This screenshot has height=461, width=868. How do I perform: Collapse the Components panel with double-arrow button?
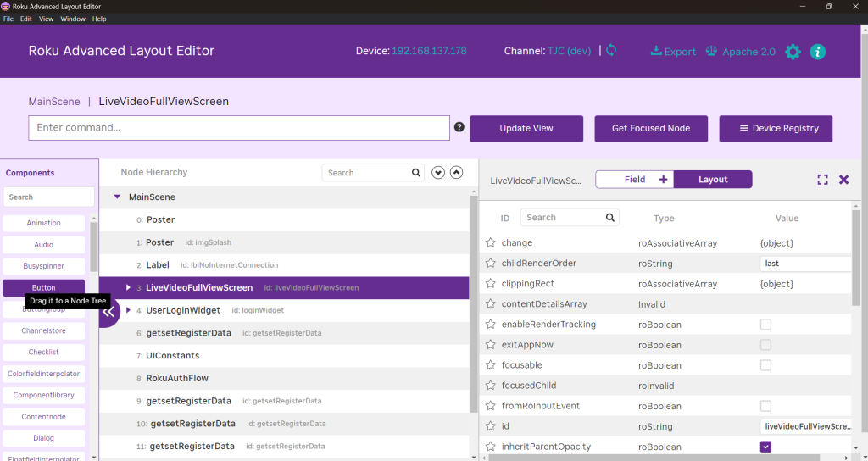[108, 312]
